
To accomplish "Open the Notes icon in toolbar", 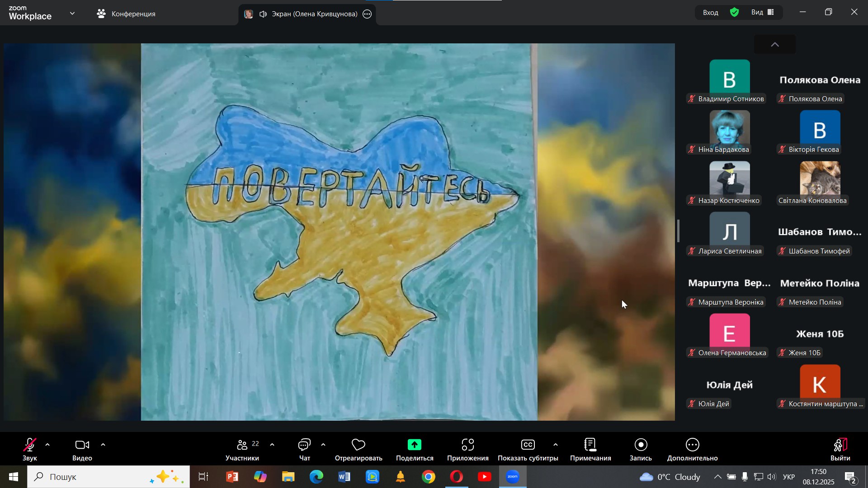I will click(590, 446).
